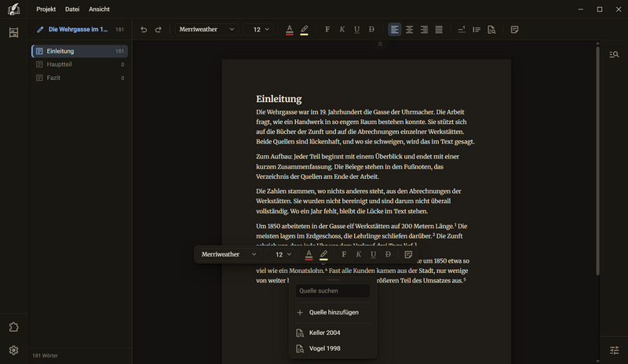Toggle bold F in floating toolbar
This screenshot has height=364, width=628.
point(344,254)
